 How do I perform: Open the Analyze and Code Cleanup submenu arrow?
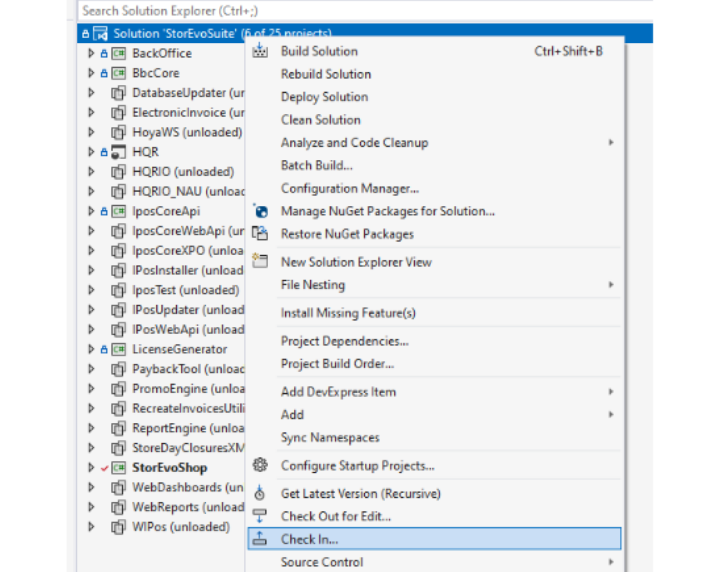coord(611,143)
